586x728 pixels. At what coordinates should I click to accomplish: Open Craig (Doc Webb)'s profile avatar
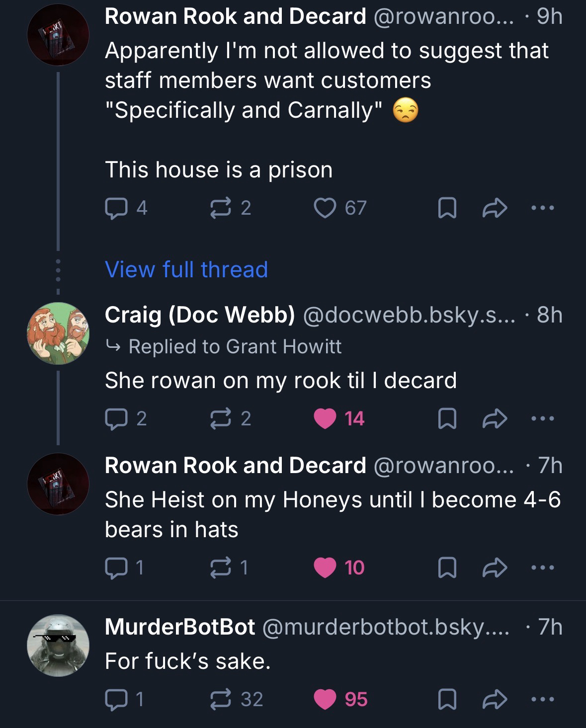pos(58,333)
